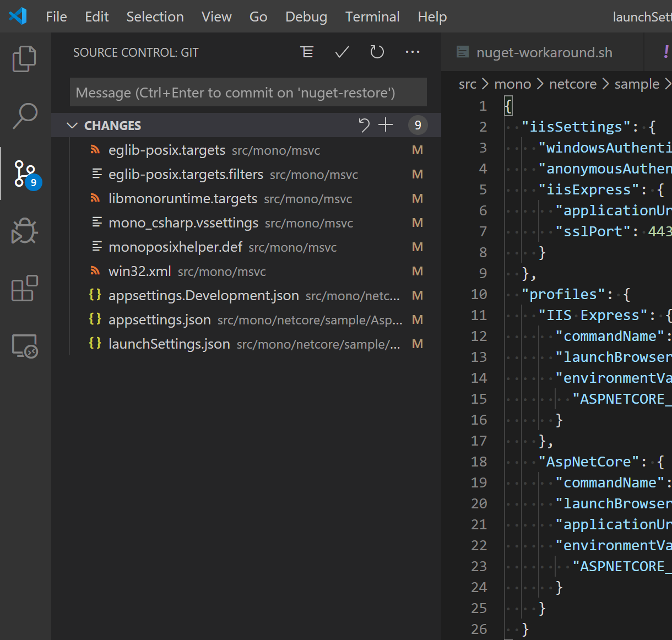Discard all changes with the revert icon
The width and height of the screenshot is (672, 640).
(x=364, y=125)
